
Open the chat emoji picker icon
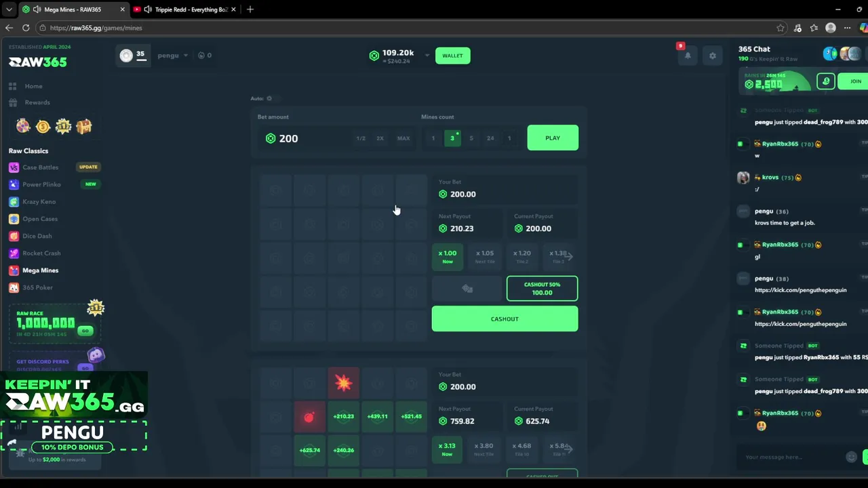coord(851,457)
